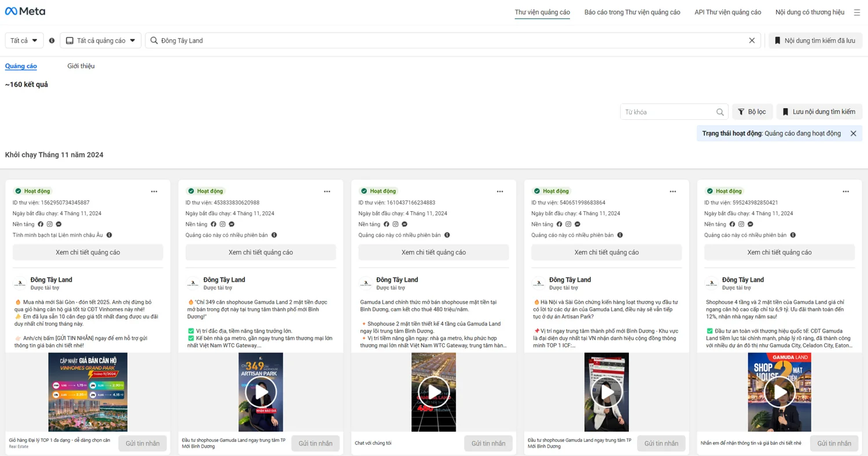
Task: Click Chat với chúng tôi caption
Action: click(x=373, y=443)
